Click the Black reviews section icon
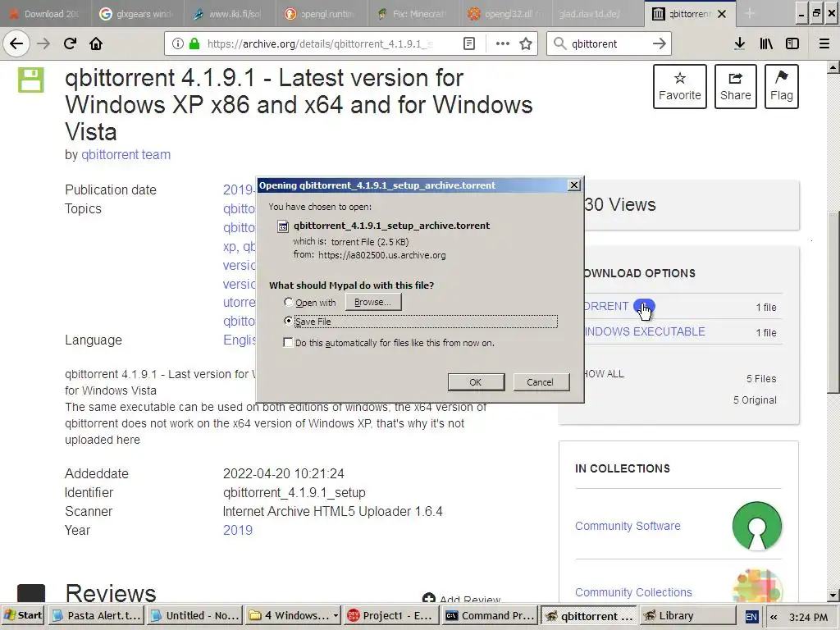 (31, 593)
